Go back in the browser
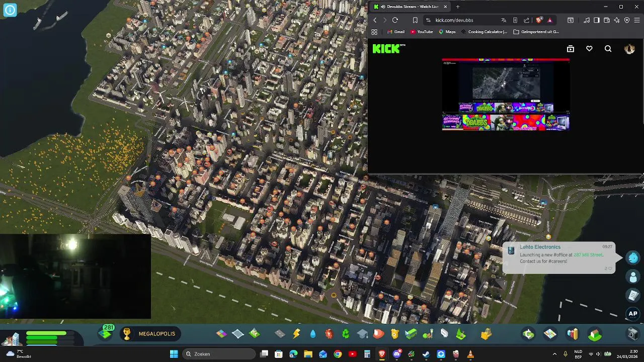This screenshot has height=362, width=644. tap(375, 20)
